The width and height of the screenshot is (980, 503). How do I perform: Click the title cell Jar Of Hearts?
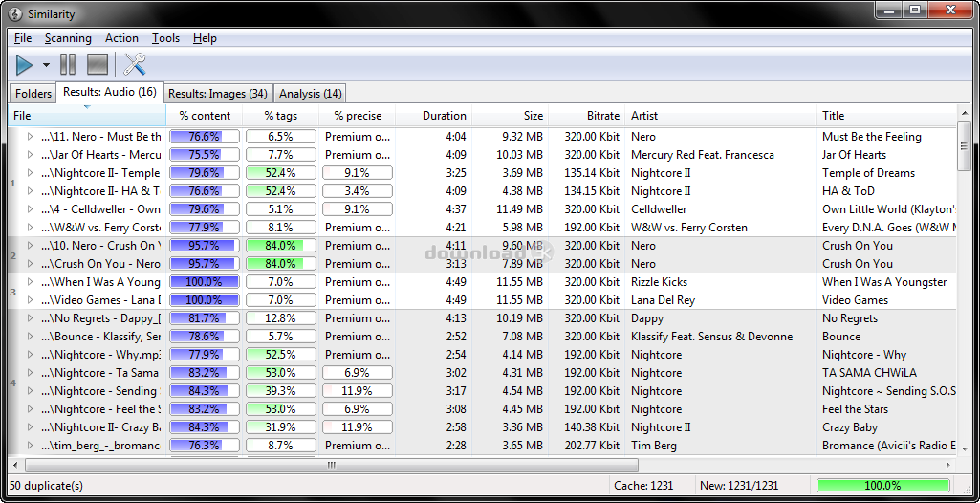tap(854, 154)
